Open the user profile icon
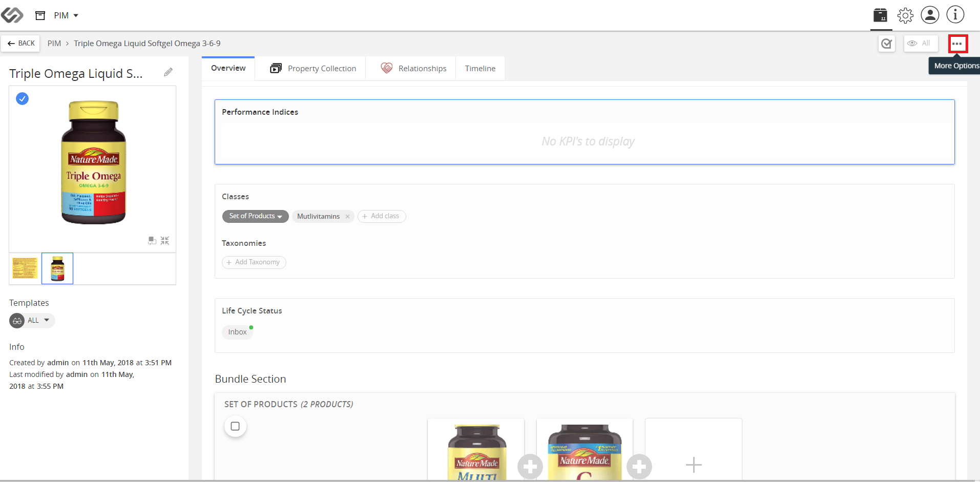This screenshot has width=980, height=482. tap(930, 15)
